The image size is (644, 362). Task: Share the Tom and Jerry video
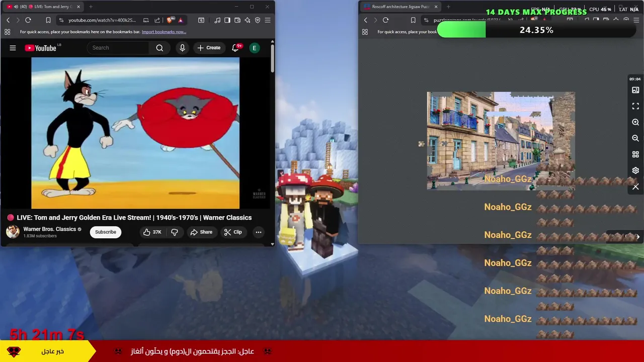(201, 232)
